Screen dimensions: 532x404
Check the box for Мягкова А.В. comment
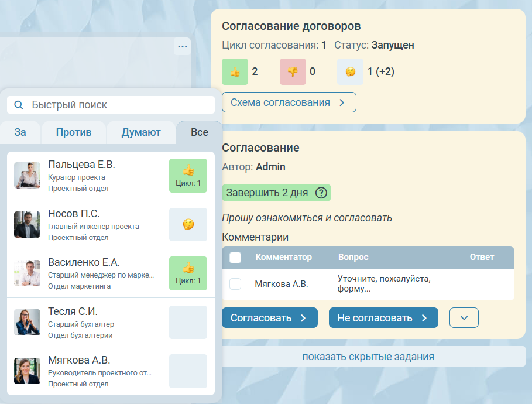[235, 284]
